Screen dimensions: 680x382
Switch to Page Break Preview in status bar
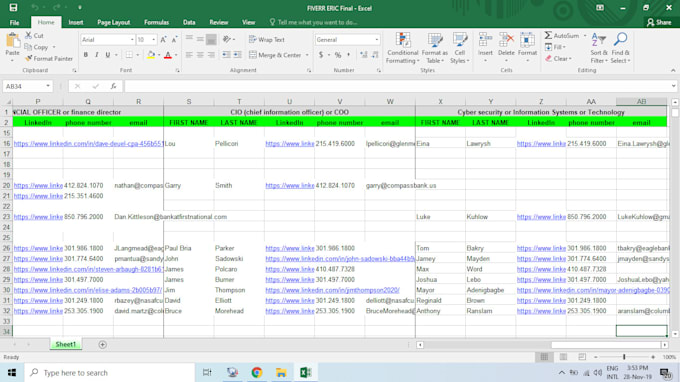pos(582,357)
